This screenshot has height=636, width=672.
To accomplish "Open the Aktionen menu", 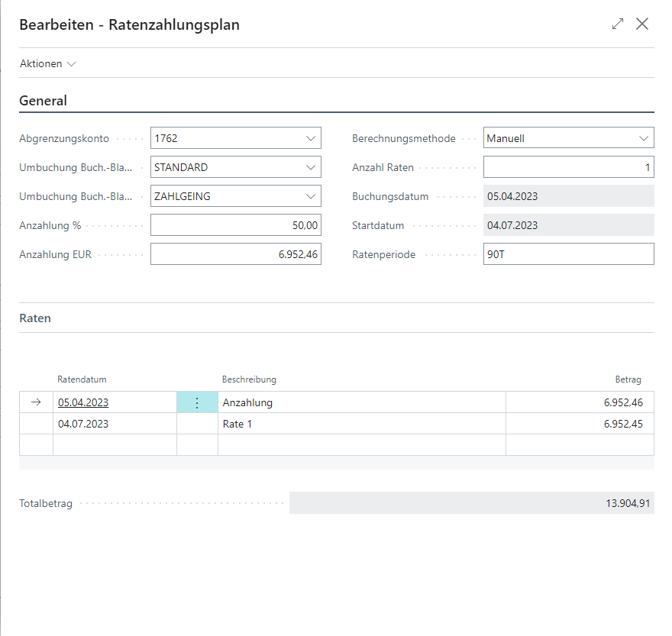I will [47, 64].
